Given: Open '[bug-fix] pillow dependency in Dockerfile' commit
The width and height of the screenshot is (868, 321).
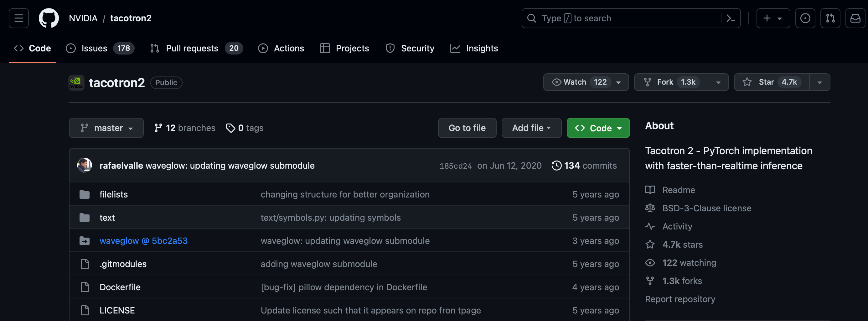Looking at the screenshot, I should pos(344,287).
